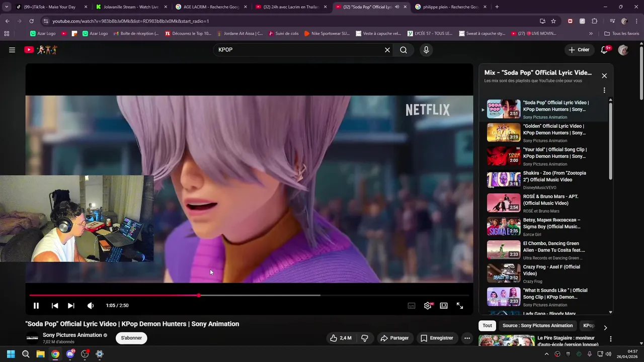The width and height of the screenshot is (644, 362).
Task: Dislike the video with thumbs down
Action: pos(365,338)
